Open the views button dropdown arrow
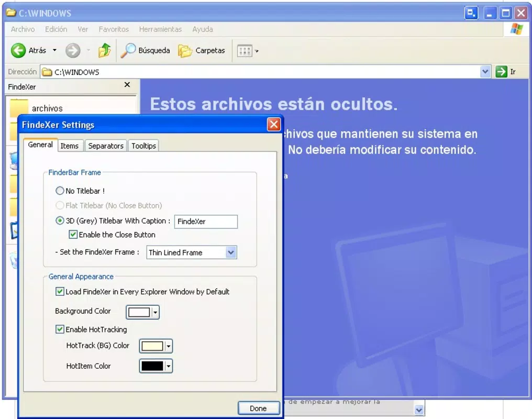The image size is (532, 419). (x=257, y=51)
